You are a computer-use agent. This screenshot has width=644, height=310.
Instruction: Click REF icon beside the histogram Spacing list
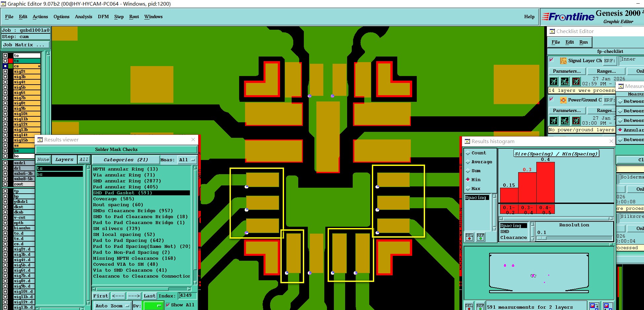pyautogui.click(x=481, y=237)
